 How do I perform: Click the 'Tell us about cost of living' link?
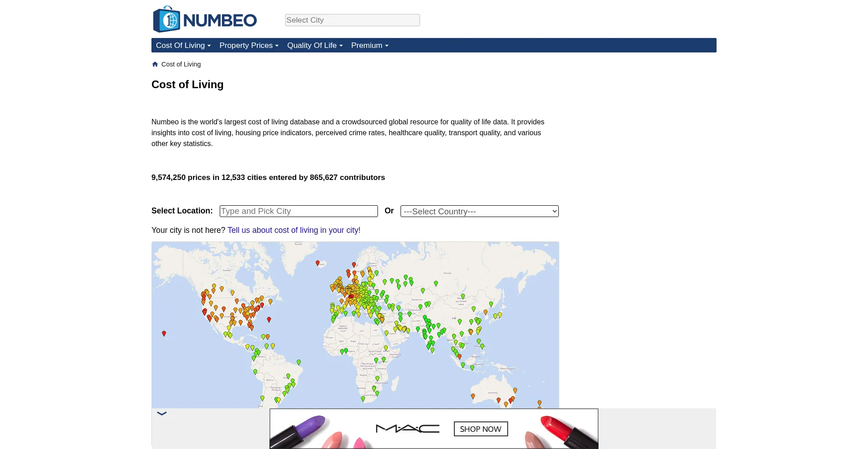(x=294, y=230)
